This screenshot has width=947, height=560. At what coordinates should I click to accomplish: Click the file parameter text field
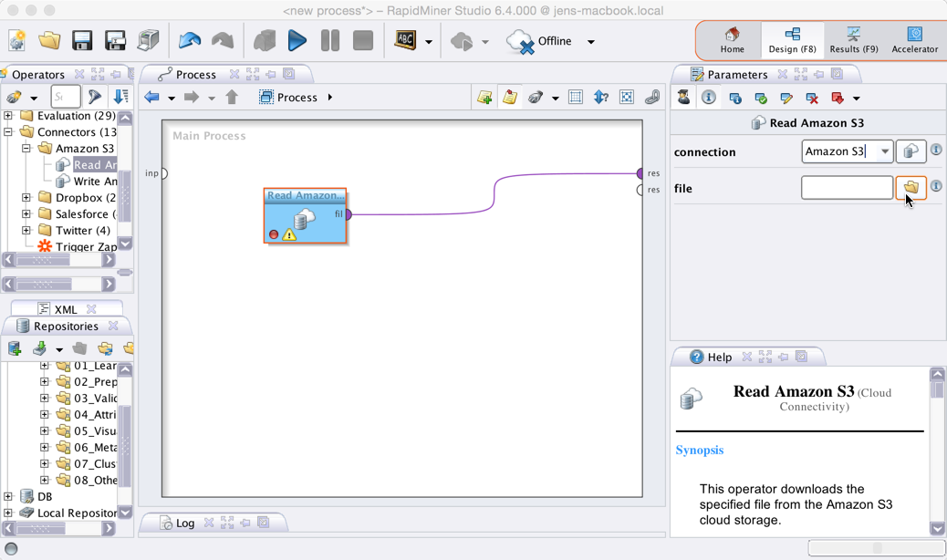pos(846,188)
